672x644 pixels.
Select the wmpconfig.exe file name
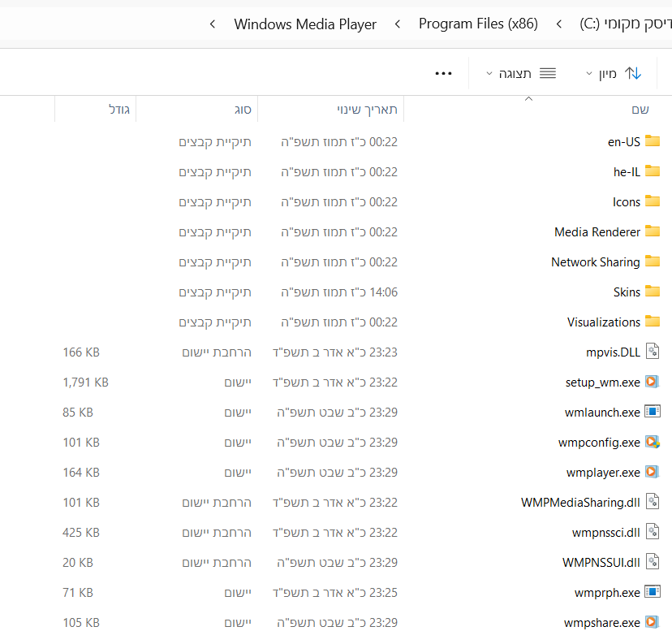point(599,442)
